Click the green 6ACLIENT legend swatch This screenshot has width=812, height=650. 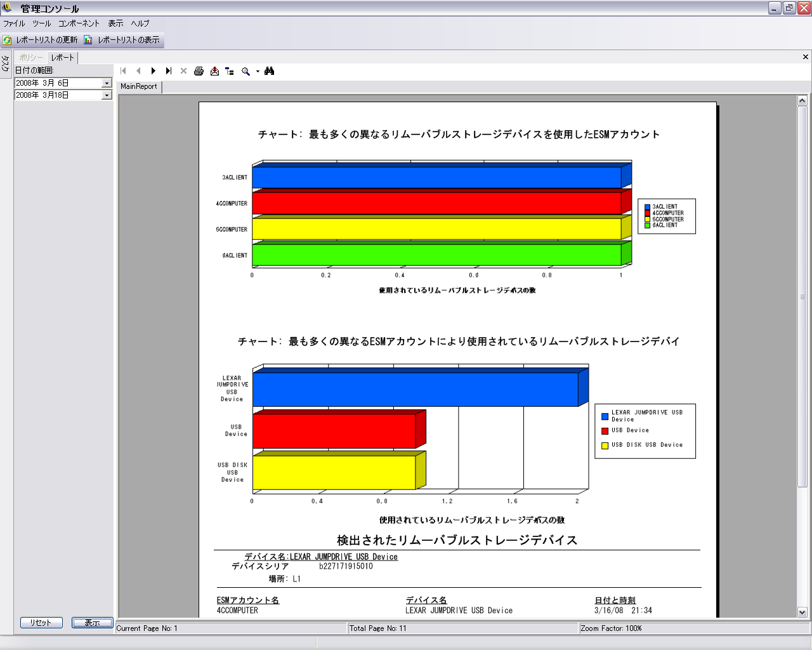tap(647, 225)
